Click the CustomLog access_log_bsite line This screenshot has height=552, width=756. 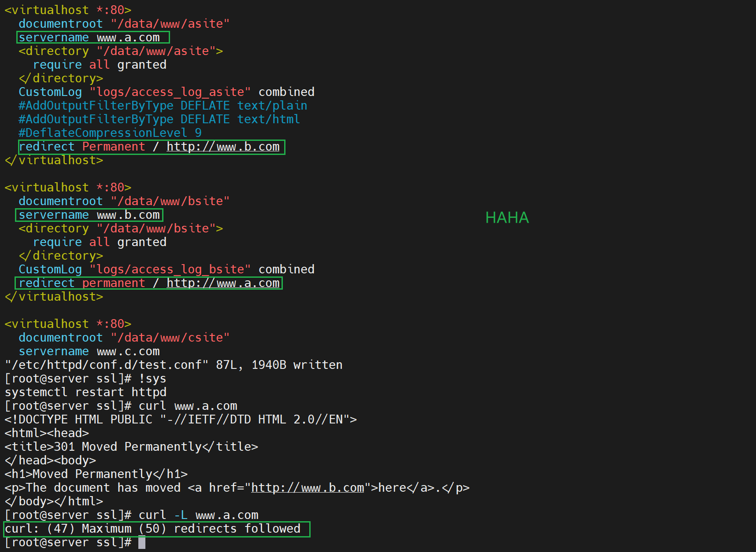coord(166,269)
